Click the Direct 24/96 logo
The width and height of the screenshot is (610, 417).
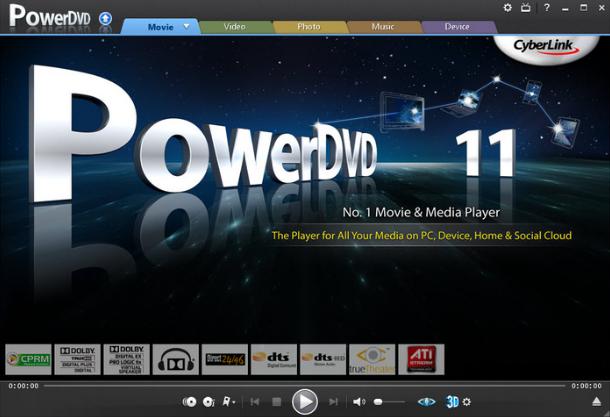pyautogui.click(x=225, y=359)
